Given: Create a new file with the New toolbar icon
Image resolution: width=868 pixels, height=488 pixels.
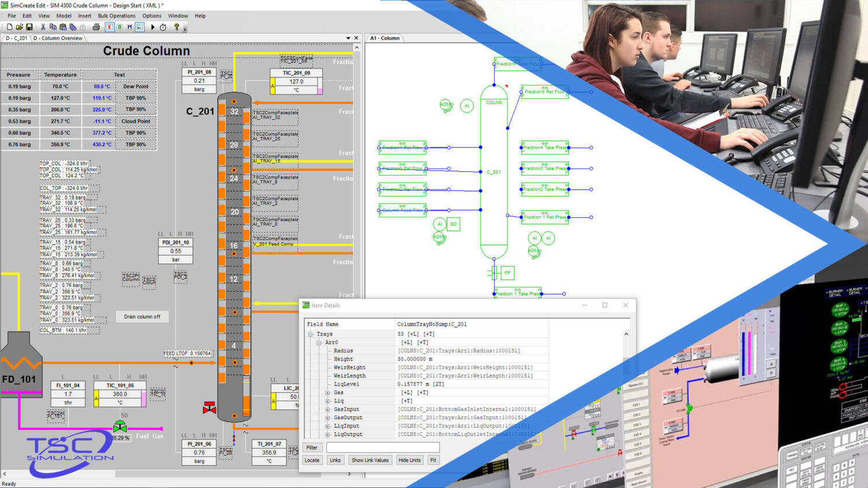Looking at the screenshot, I should tap(9, 27).
